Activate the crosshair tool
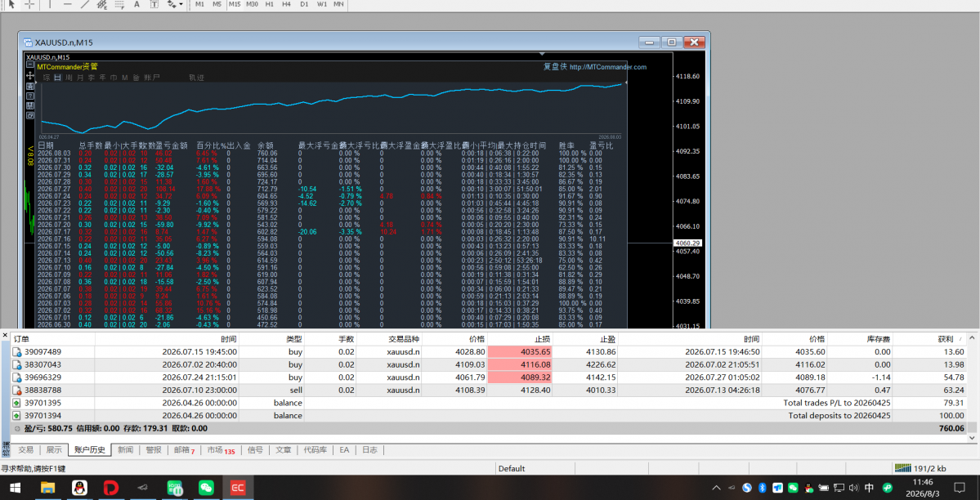 point(29,4)
